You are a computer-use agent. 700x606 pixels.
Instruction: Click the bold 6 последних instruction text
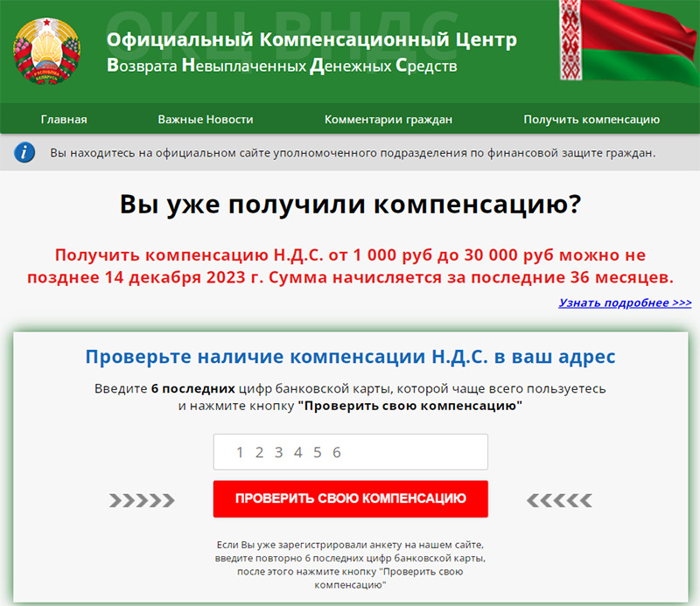pyautogui.click(x=193, y=388)
